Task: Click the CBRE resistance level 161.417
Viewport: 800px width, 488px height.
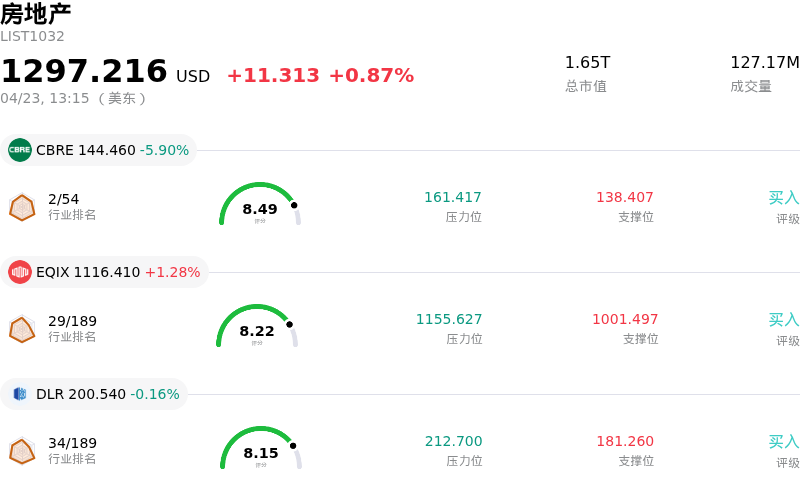Action: coord(452,198)
